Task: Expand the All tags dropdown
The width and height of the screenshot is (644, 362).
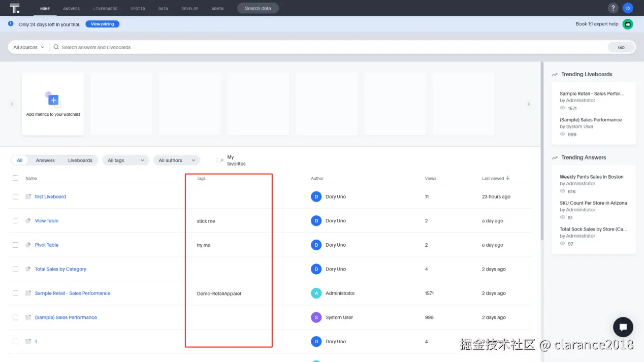Action: [125, 160]
